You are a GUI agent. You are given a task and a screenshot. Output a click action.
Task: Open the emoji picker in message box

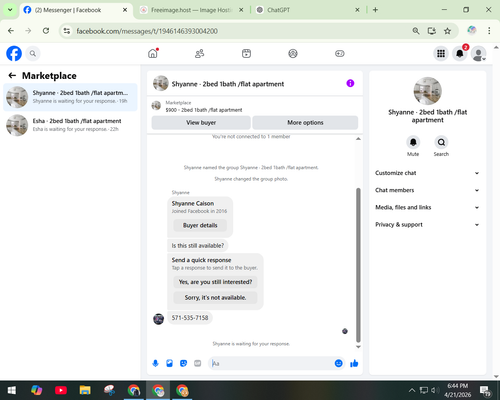point(338,363)
